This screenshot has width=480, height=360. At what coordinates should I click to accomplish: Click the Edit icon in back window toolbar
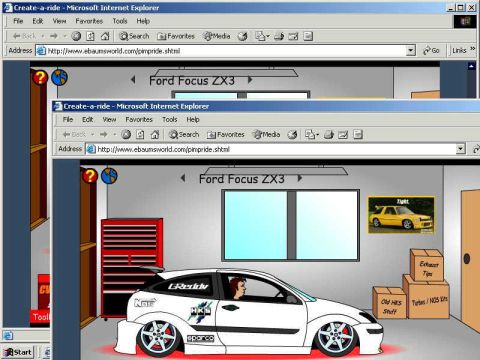[293, 36]
